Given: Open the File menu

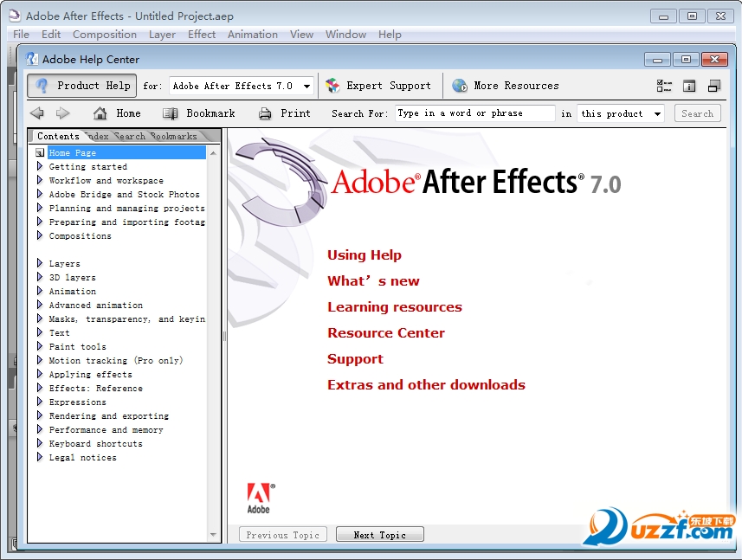Looking at the screenshot, I should 22,35.
